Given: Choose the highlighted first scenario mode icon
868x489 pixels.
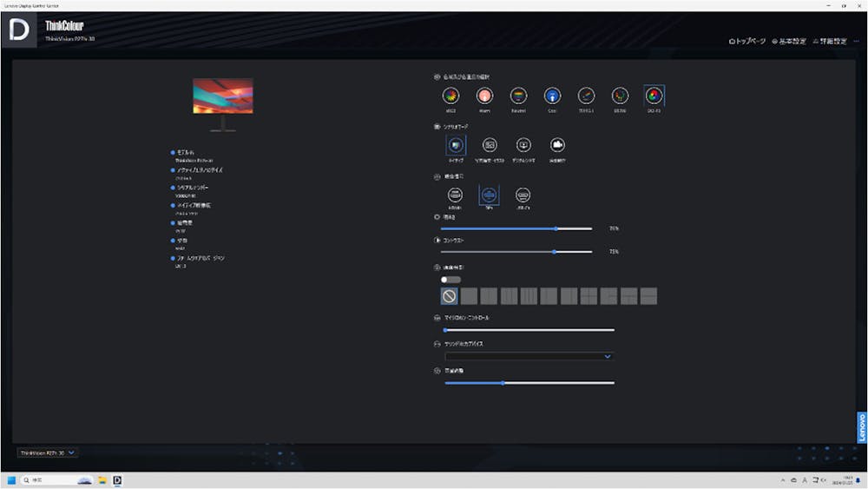Looking at the screenshot, I should (456, 145).
